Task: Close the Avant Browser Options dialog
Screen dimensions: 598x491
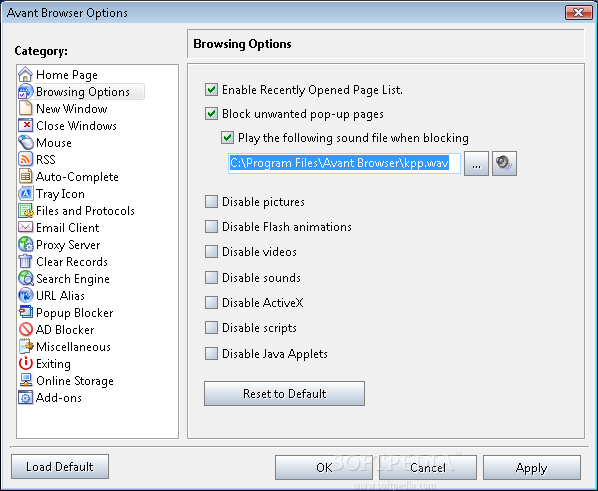Action: [x=579, y=12]
